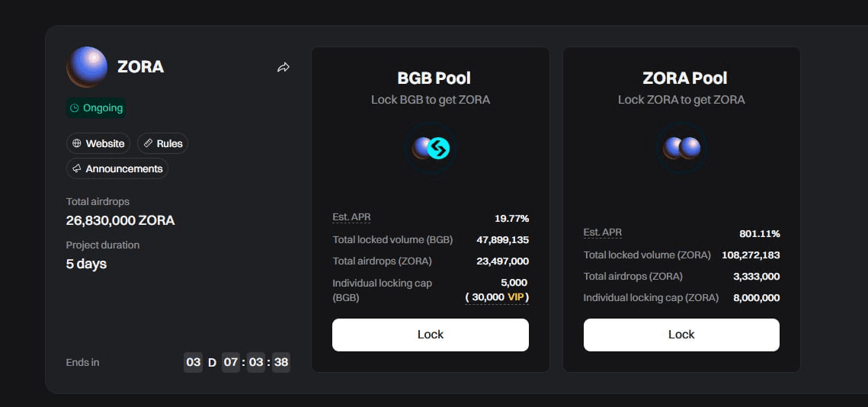The height and width of the screenshot is (407, 868).
Task: Click the globe icon beside Website
Action: click(76, 143)
